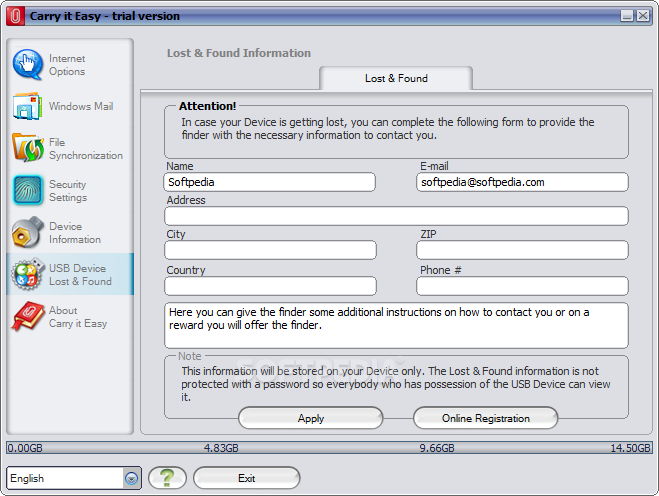659x496 pixels.
Task: Click the Windows Mail envelope icon
Action: 27,106
